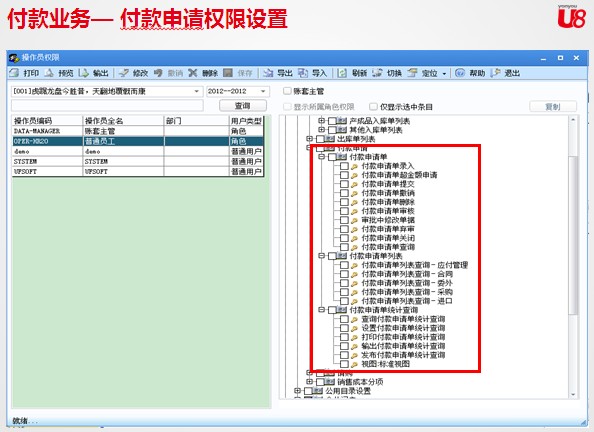Expand the 公用目录设置 tree node
This screenshot has width=594, height=432.
point(297,390)
